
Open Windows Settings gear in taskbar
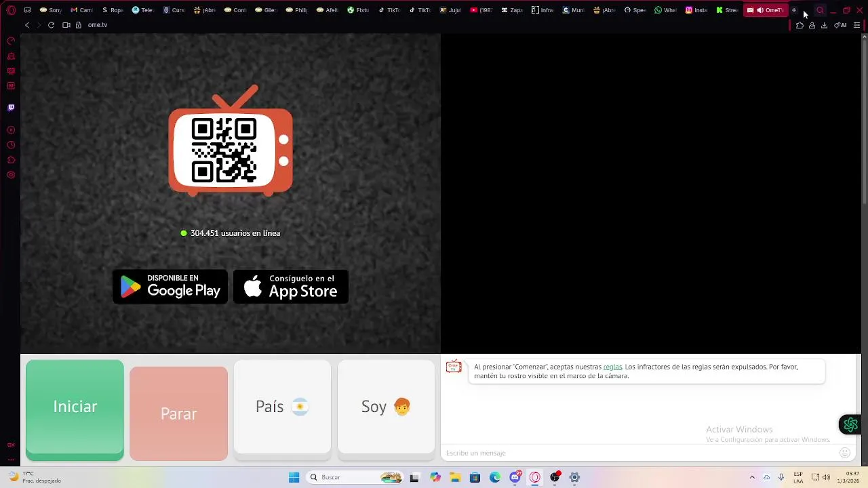[574, 478]
